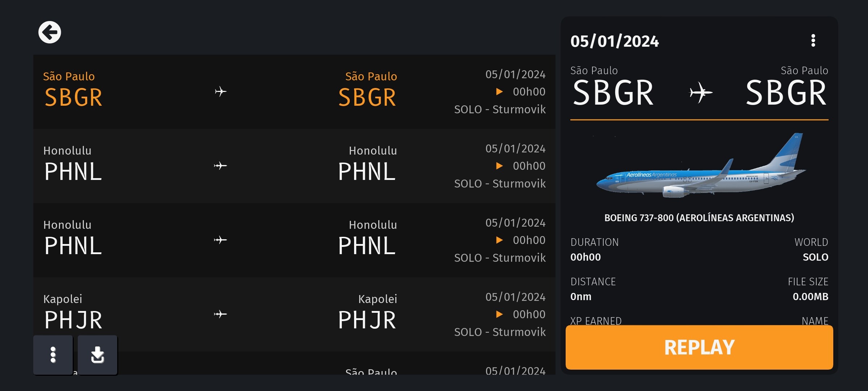Select the first Honolulu PHNL flight entry
868x391 pixels.
click(x=294, y=166)
